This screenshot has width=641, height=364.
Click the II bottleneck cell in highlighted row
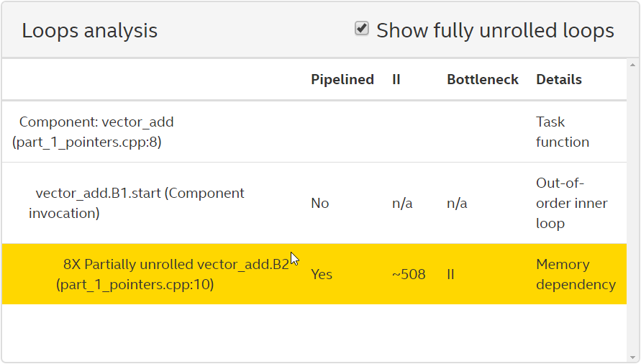pos(450,275)
